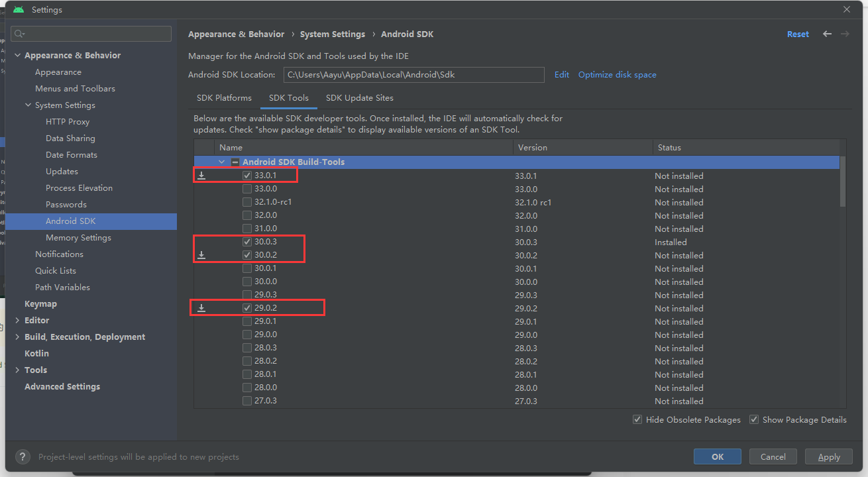Screen dimensions: 868x477
Task: Collapse the Android SDK Build-Tools group
Action: (222, 162)
